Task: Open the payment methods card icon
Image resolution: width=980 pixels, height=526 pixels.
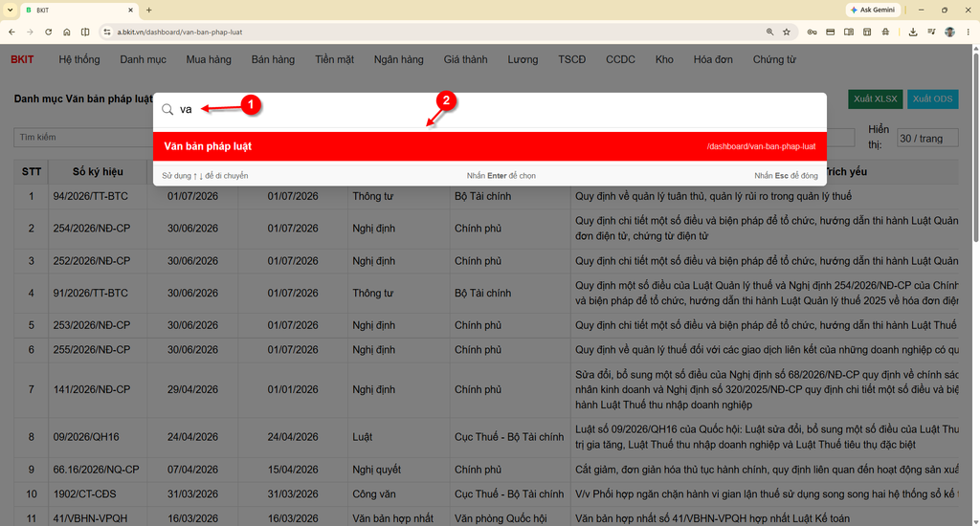Action: click(x=830, y=32)
